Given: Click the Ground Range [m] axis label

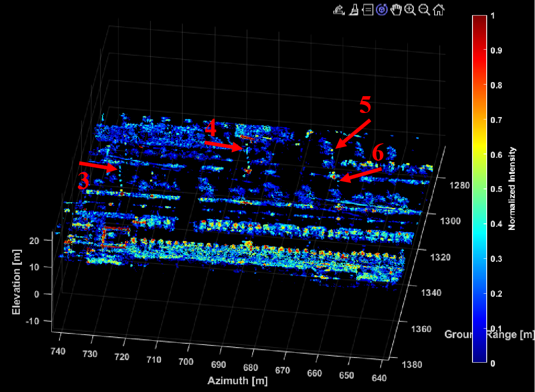Looking at the screenshot, I should [489, 334].
